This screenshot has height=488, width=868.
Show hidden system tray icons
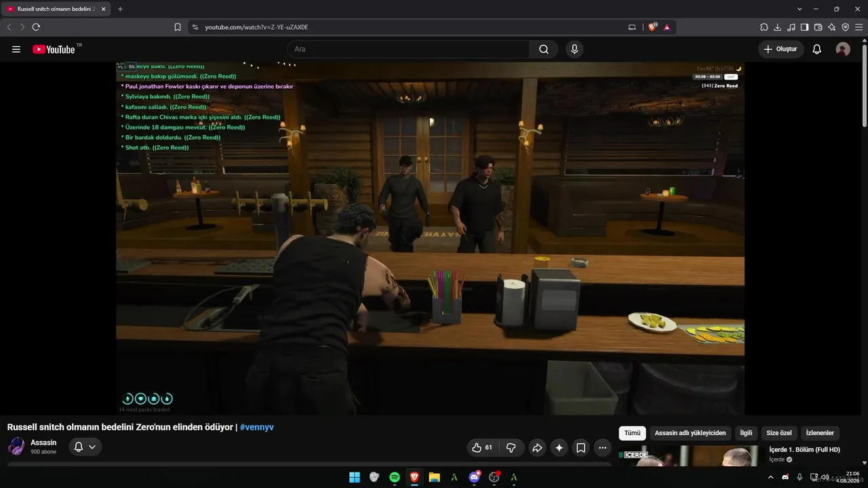coord(770,477)
